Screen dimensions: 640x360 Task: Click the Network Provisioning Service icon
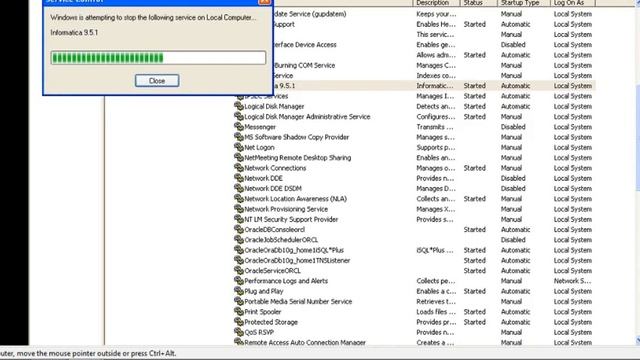239,209
